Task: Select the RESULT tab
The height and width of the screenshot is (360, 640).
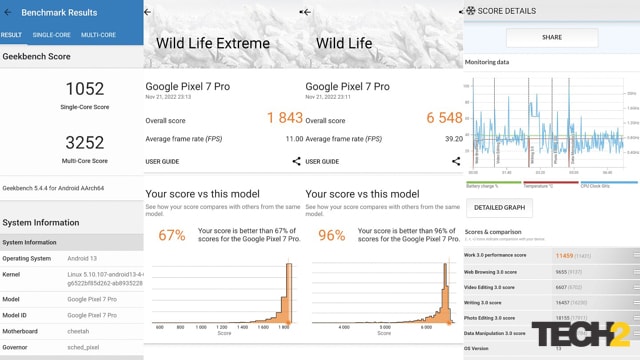Action: [11, 35]
